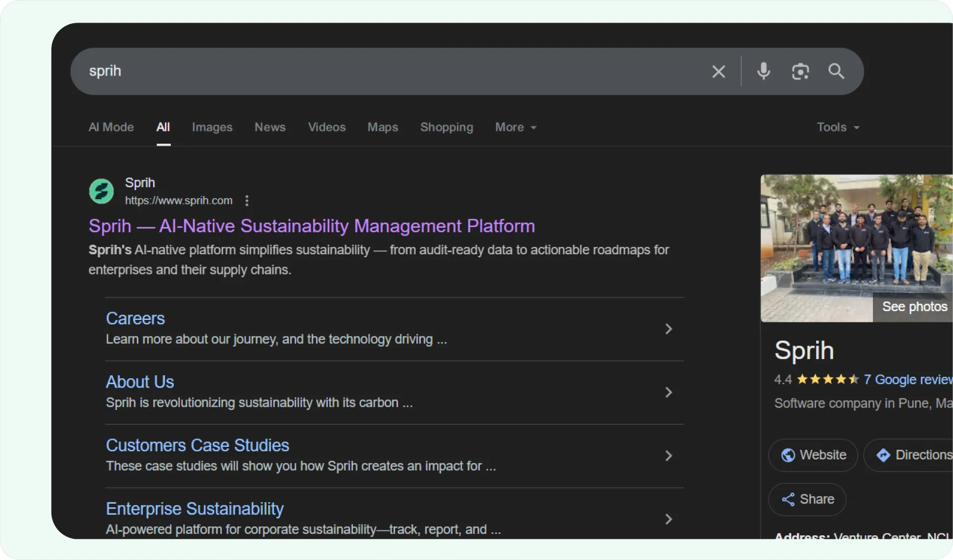This screenshot has height=560, width=953.
Task: Open Sprih AI-Native Sustainability Management Platform link
Action: tap(312, 226)
